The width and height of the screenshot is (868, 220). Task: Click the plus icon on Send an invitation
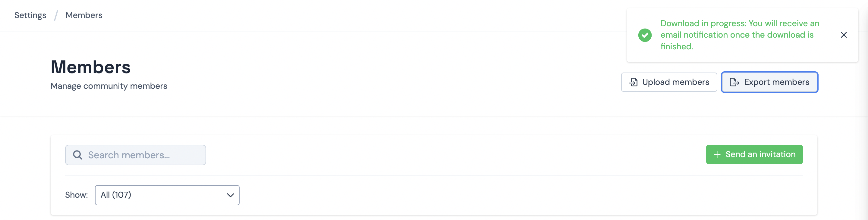pos(717,154)
